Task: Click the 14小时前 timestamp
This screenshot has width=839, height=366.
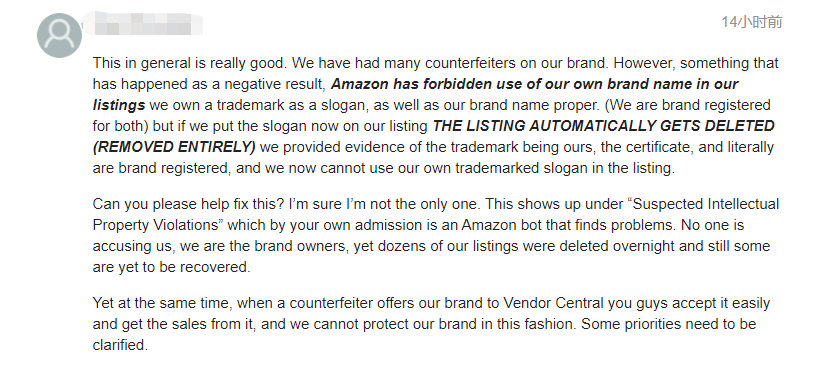Action: [751, 22]
